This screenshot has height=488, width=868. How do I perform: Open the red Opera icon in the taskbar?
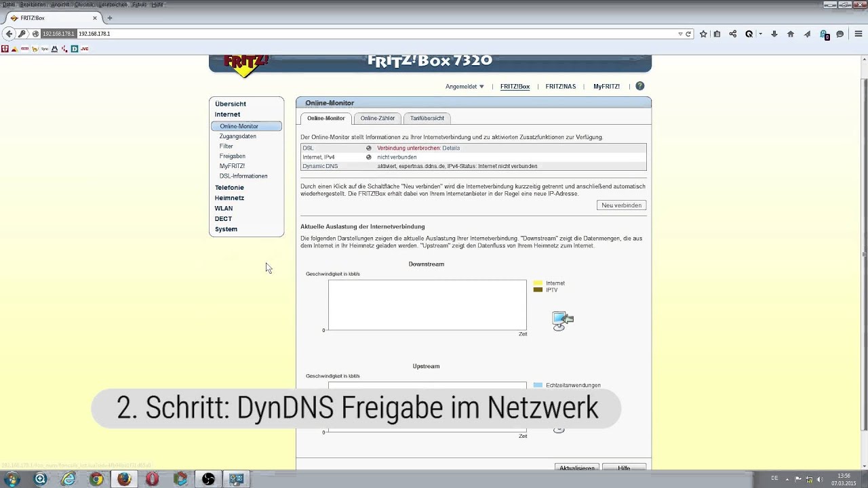[x=153, y=479]
